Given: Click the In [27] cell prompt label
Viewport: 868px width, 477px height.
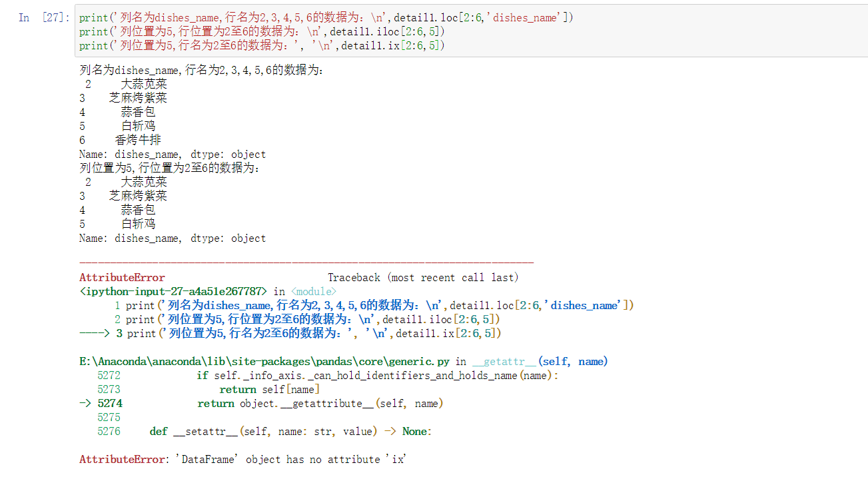Looking at the screenshot, I should coord(43,18).
